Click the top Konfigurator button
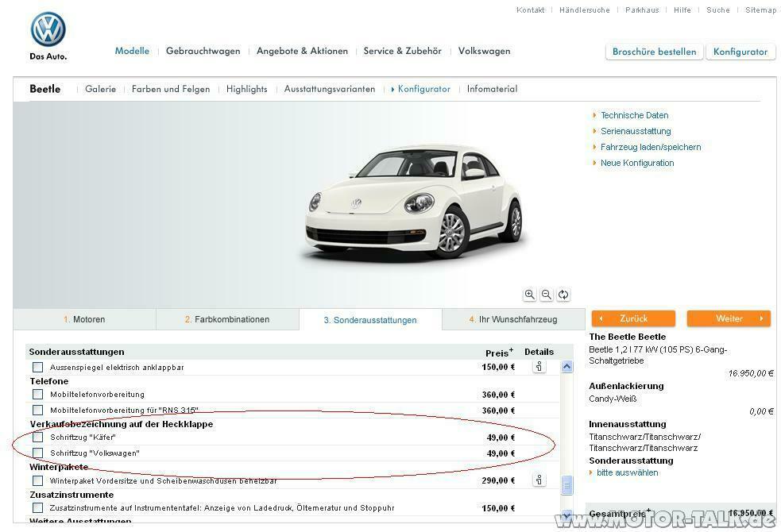This screenshot has height=532, width=781. click(x=740, y=52)
